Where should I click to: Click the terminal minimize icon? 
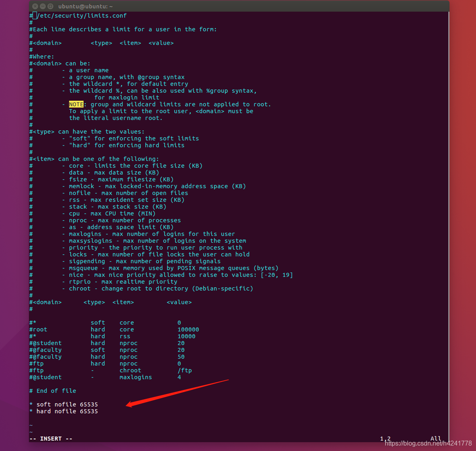point(43,6)
